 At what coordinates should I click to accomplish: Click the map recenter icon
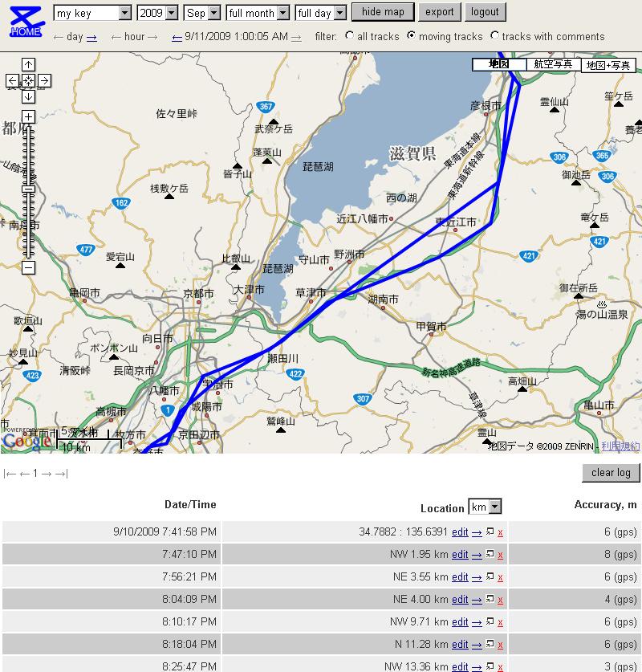[x=28, y=80]
